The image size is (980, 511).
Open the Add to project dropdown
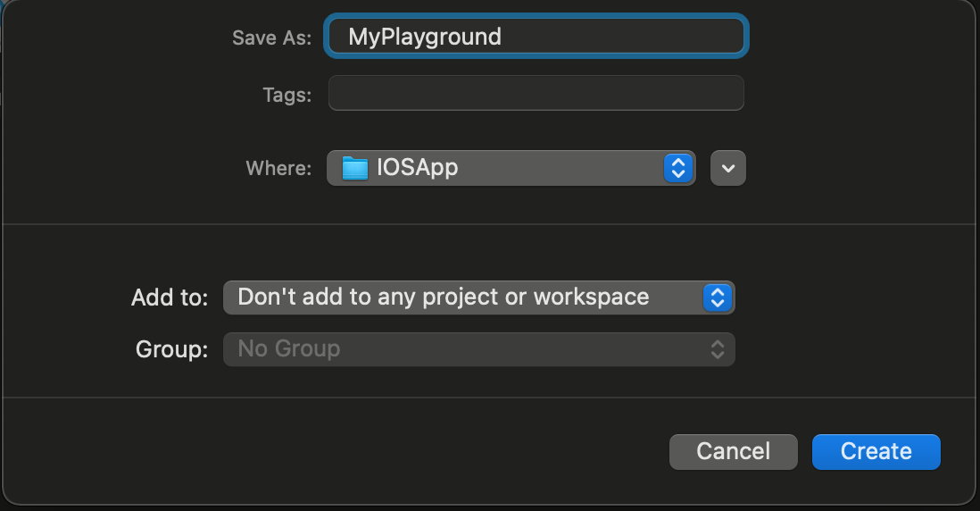tap(478, 297)
